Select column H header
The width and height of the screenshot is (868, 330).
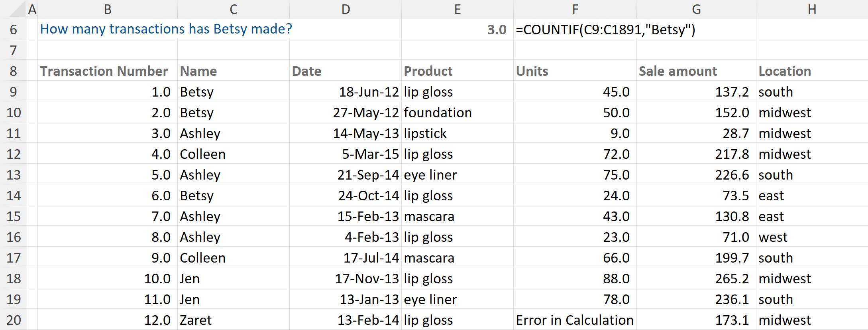coord(811,9)
